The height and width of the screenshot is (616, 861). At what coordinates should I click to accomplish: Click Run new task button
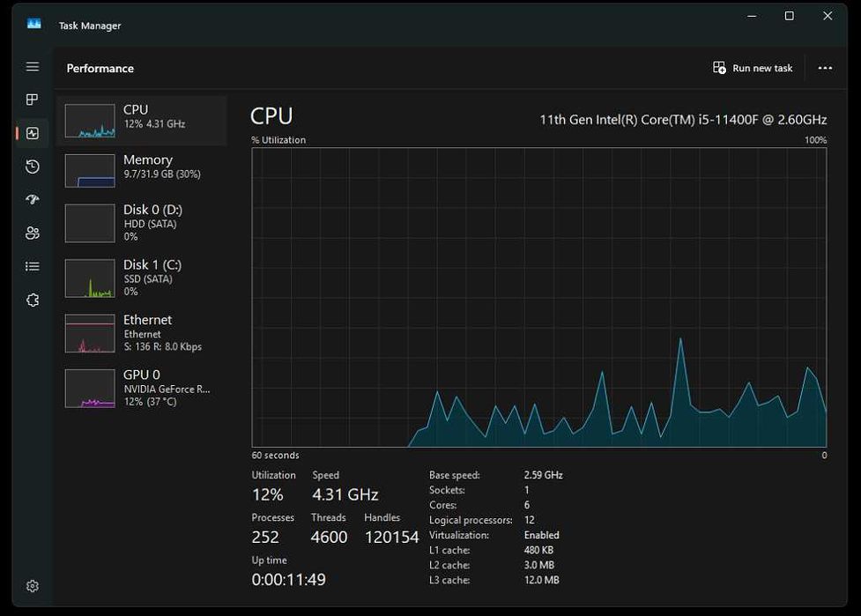click(x=753, y=68)
